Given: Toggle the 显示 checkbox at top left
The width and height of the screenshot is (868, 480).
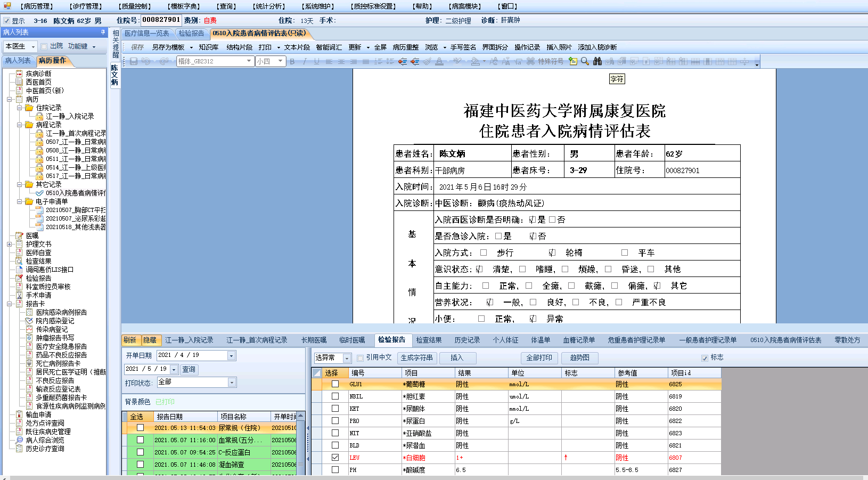Looking at the screenshot, I should [x=6, y=21].
